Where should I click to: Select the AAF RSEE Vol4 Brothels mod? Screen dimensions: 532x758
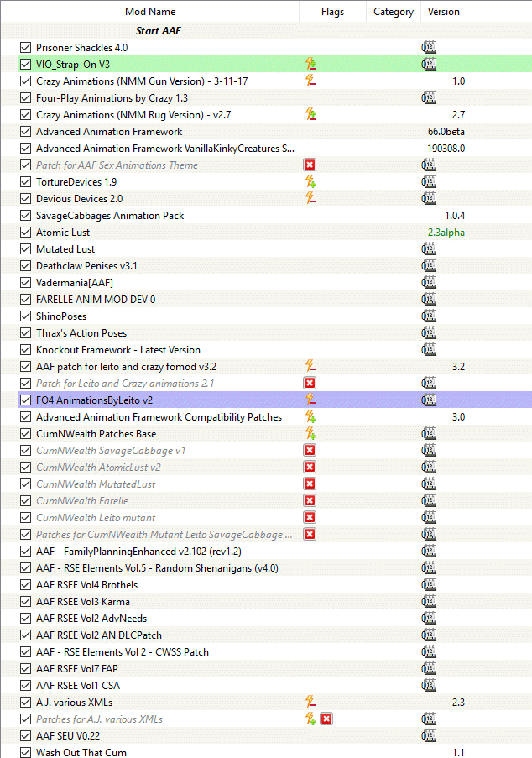pos(86,585)
